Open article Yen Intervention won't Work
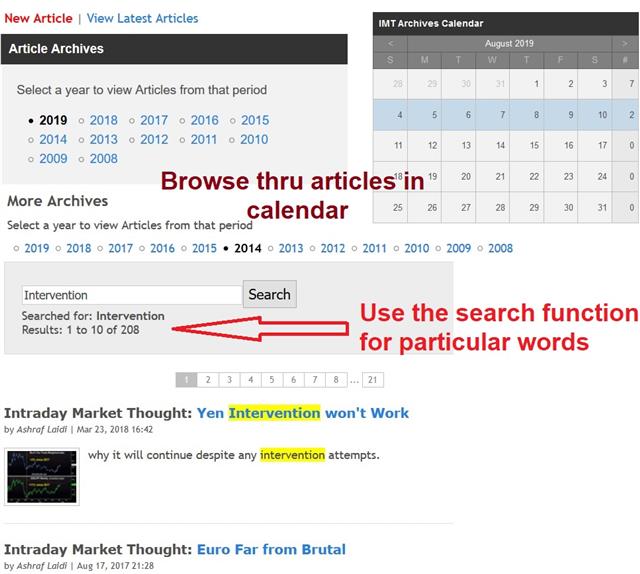Viewport: 640px width, 574px height. click(x=302, y=413)
